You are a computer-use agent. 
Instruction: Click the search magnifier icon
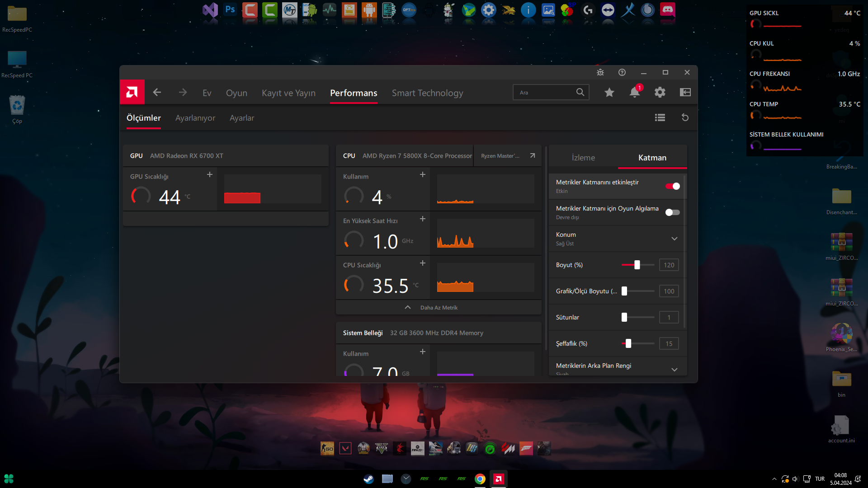580,92
